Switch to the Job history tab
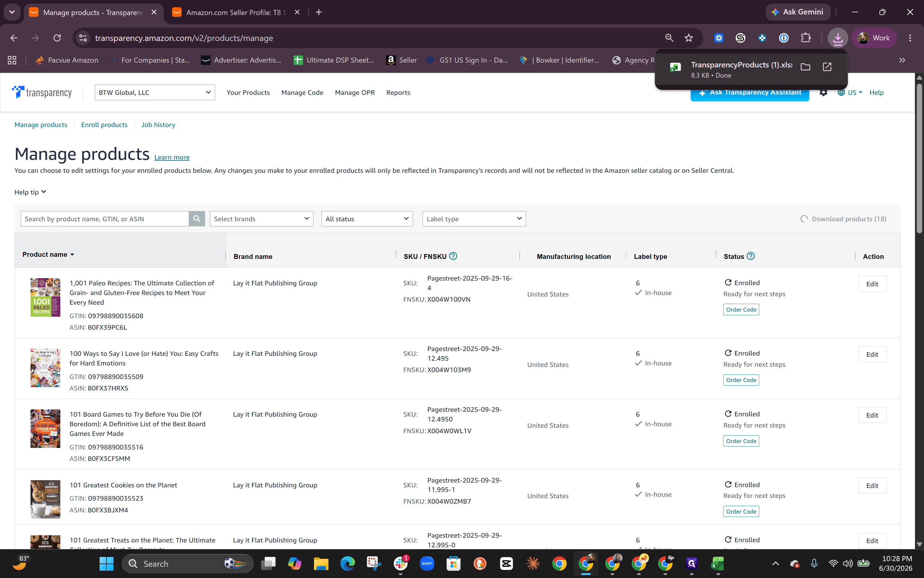Viewport: 924px width, 578px height. tap(158, 125)
